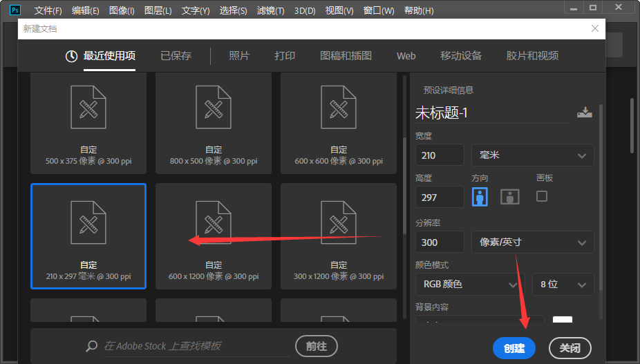
Task: Click the search magnifier icon for Adobe Stock
Action: [92, 346]
